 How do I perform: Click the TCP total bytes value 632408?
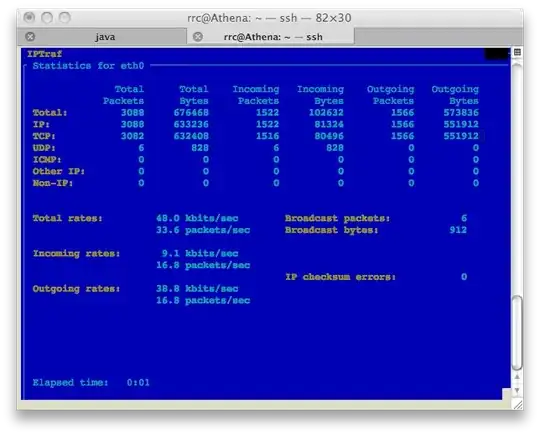pos(191,136)
